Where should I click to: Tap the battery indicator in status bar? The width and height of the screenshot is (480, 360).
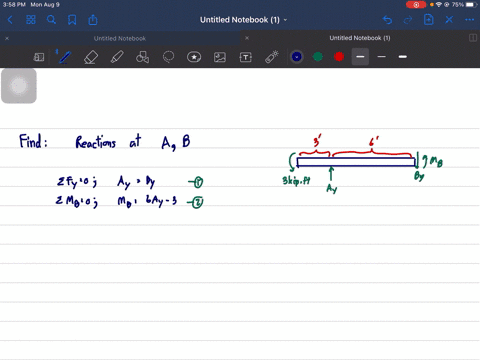point(472,5)
